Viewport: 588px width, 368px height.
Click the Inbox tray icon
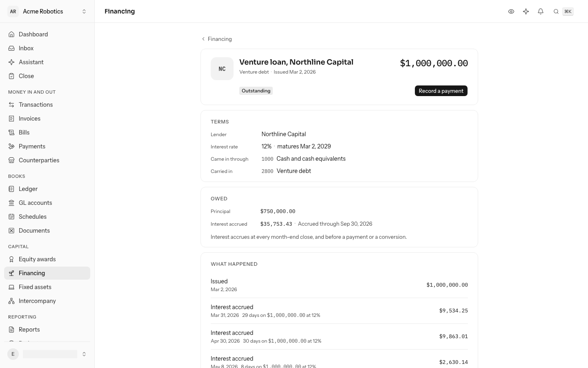click(x=11, y=48)
